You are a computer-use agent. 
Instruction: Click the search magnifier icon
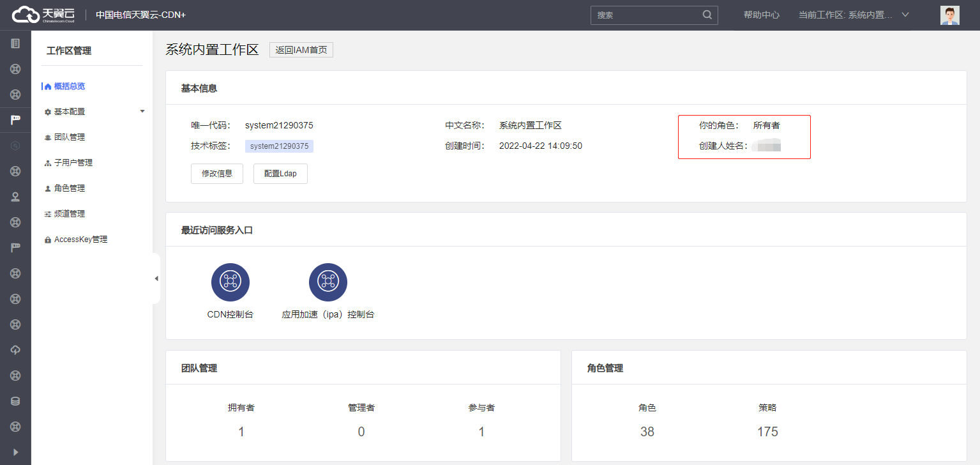707,15
